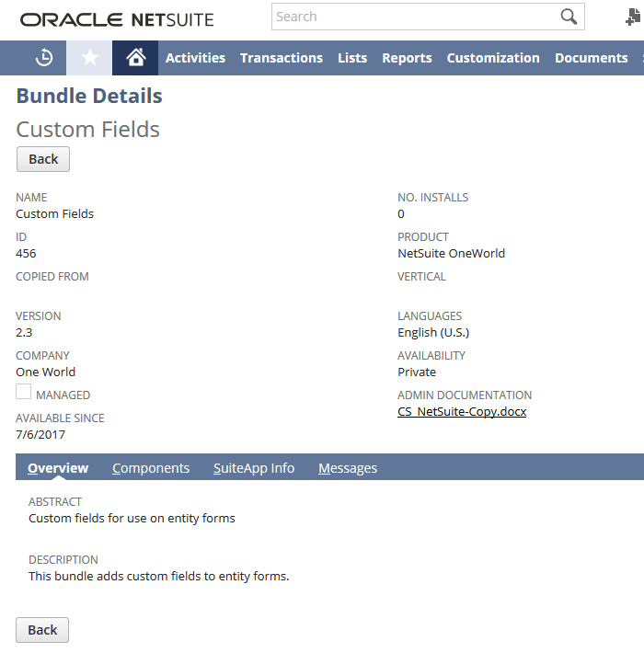Viewport: 644px width, 653px height.
Task: Select the No. Installs value 0
Action: click(x=401, y=213)
